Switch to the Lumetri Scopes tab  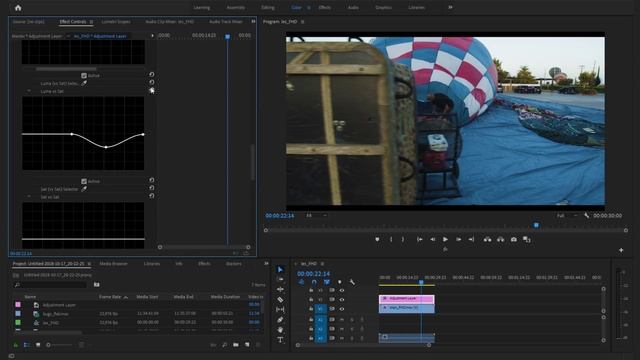pyautogui.click(x=116, y=22)
